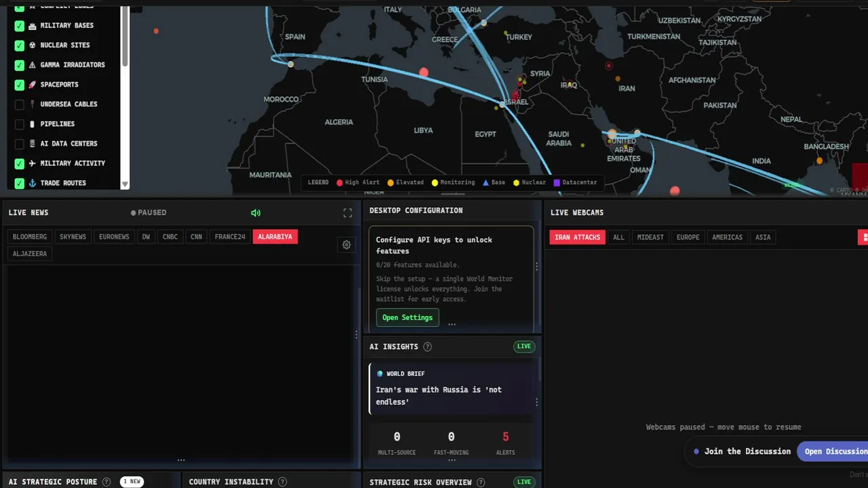Click the 5 Alerts counter

tap(505, 443)
